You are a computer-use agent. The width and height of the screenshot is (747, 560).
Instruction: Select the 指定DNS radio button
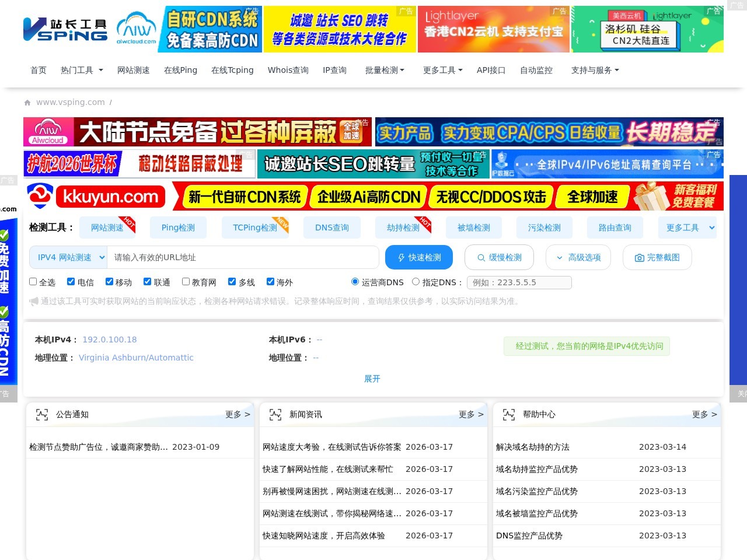(x=416, y=282)
